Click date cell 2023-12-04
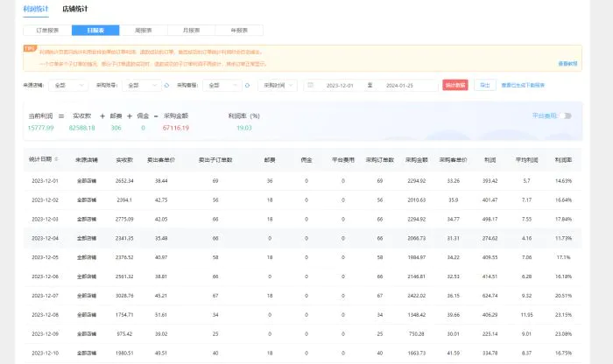 (x=45, y=238)
